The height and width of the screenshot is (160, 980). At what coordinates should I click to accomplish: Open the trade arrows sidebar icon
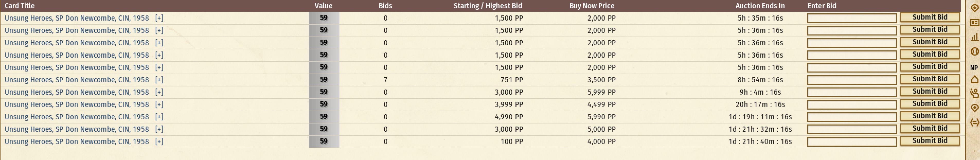click(x=975, y=122)
